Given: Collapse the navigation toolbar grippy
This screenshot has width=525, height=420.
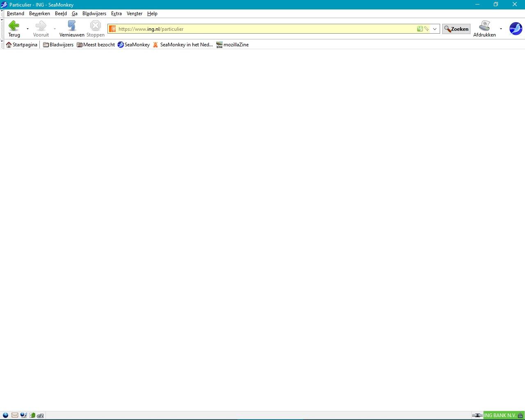Looking at the screenshot, I should (x=2, y=29).
